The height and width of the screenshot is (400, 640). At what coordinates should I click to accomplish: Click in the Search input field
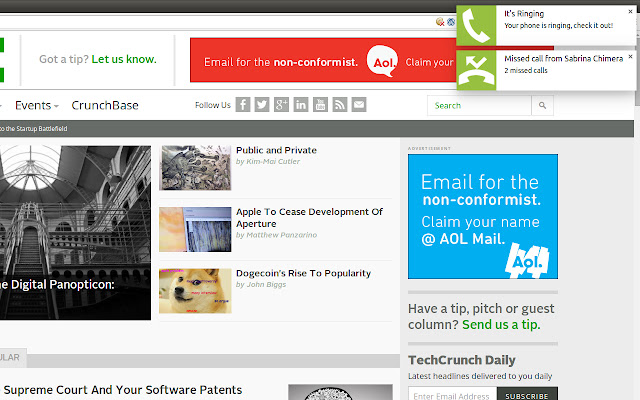(x=479, y=106)
